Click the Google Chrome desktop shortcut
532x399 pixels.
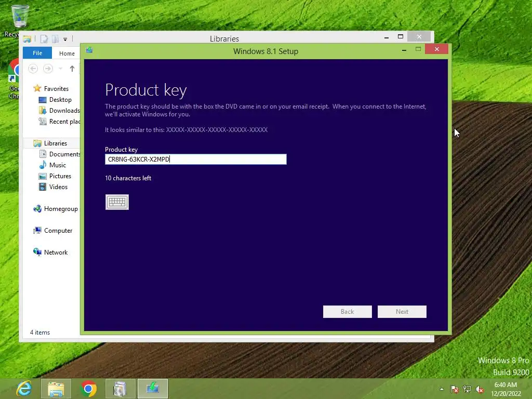pyautogui.click(x=14, y=79)
